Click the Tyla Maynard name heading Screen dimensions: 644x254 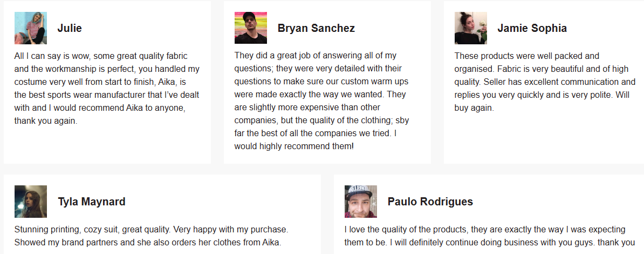(92, 202)
